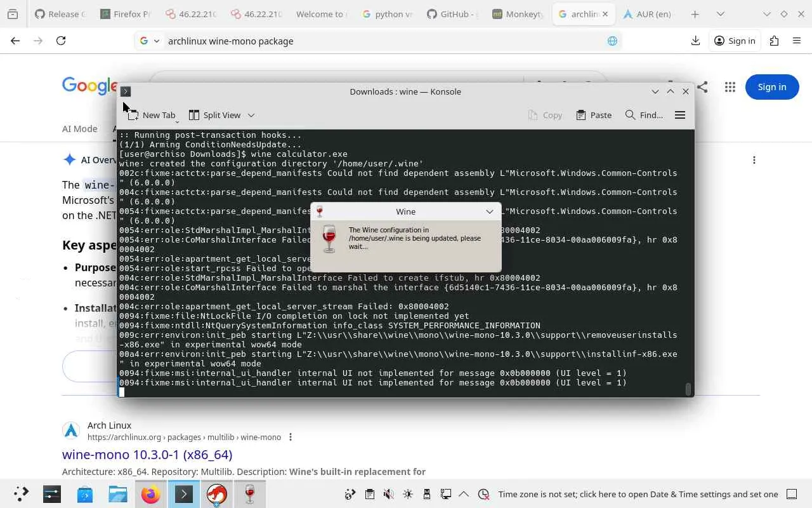
Task: Expand the Wine dialog title dropdown arrow
Action: pyautogui.click(x=490, y=211)
